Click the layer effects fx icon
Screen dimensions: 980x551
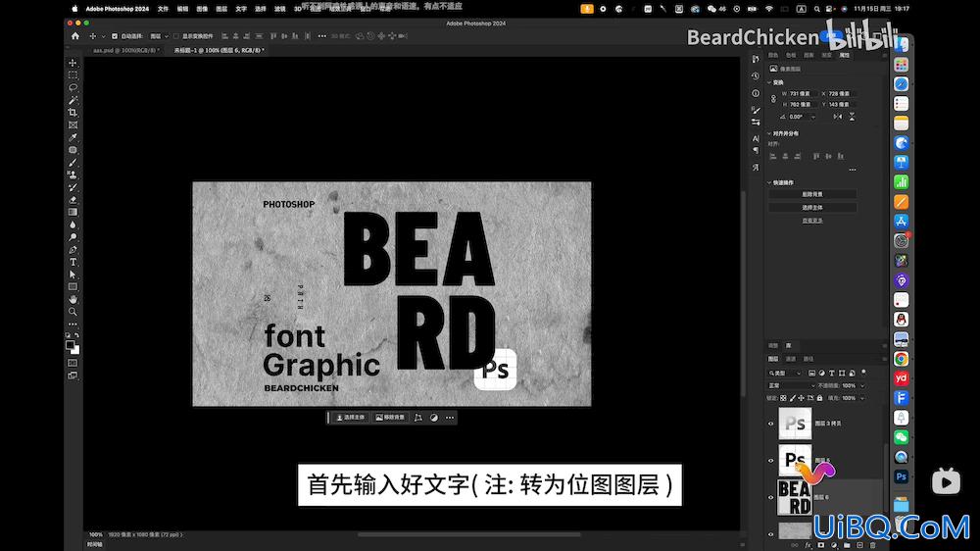pyautogui.click(x=808, y=545)
